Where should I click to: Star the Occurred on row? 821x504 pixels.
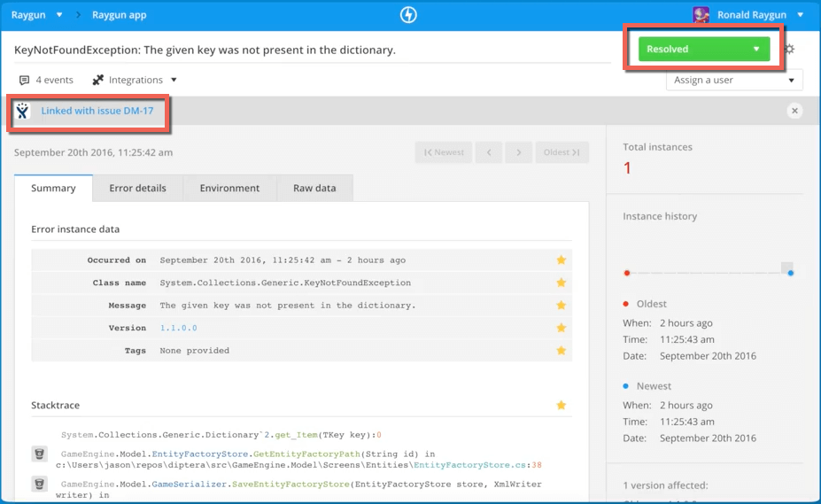(562, 260)
